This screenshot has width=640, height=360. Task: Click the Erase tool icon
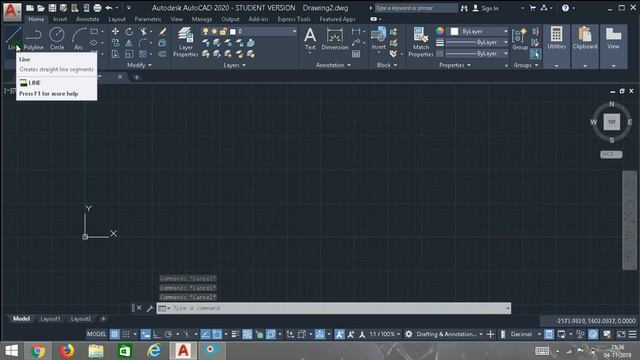point(162,31)
